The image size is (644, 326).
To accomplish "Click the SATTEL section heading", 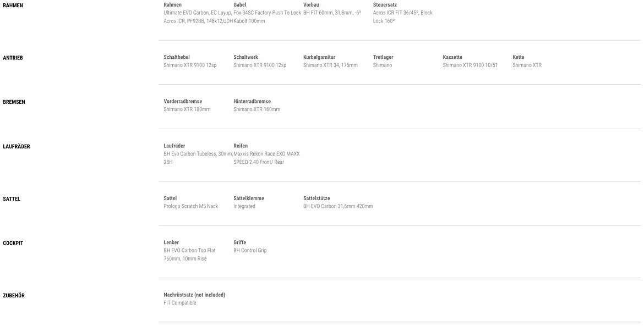I will pyautogui.click(x=12, y=199).
